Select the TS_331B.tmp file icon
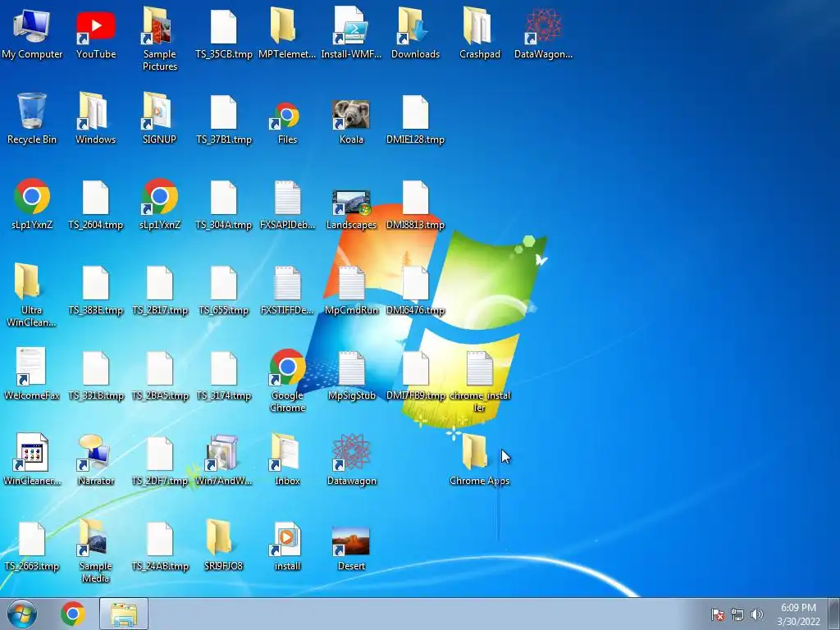Image resolution: width=840 pixels, height=630 pixels. tap(95, 368)
